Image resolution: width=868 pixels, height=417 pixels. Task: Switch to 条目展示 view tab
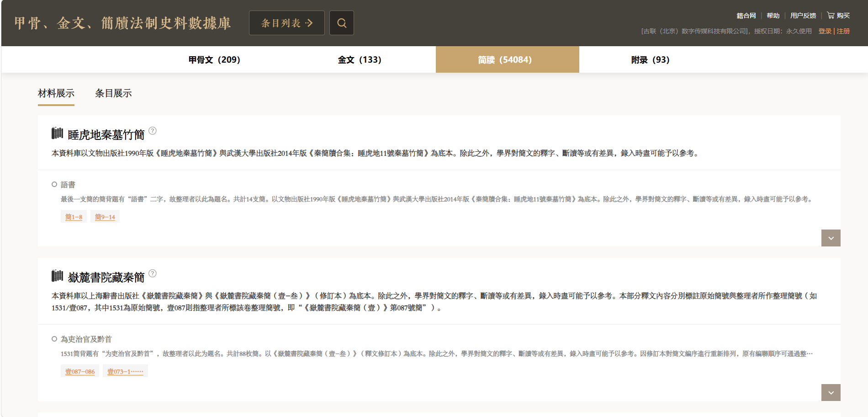113,94
